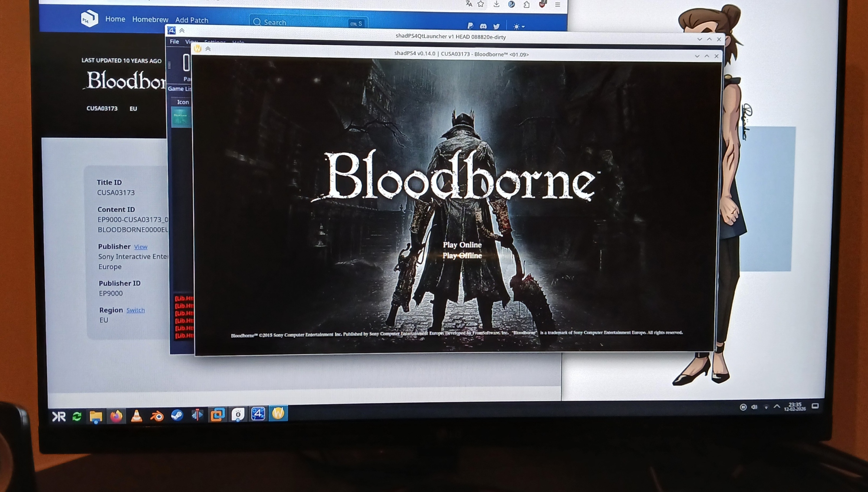Expand the system tray arrow
The width and height of the screenshot is (868, 492).
click(x=777, y=406)
